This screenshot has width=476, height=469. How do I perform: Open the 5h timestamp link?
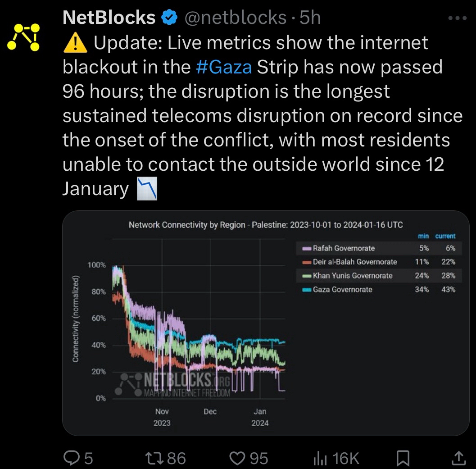pyautogui.click(x=311, y=18)
